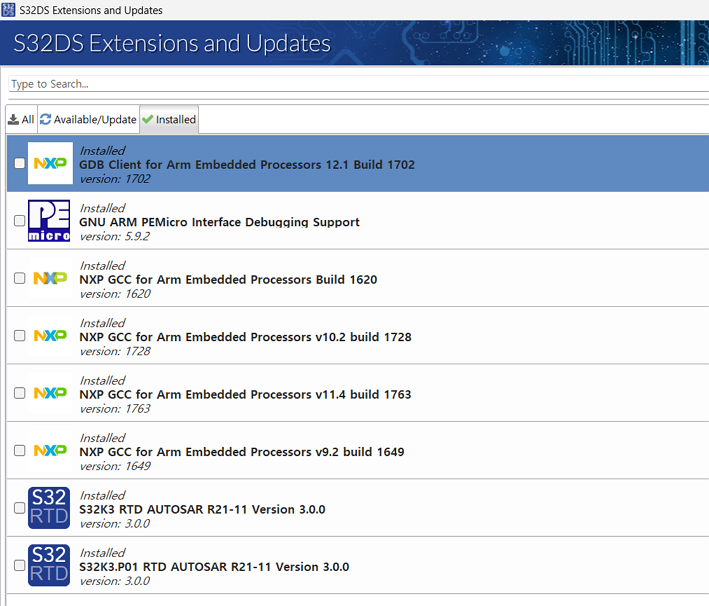Open the Available/Update tab
Screen dimensions: 709x606
pos(88,119)
